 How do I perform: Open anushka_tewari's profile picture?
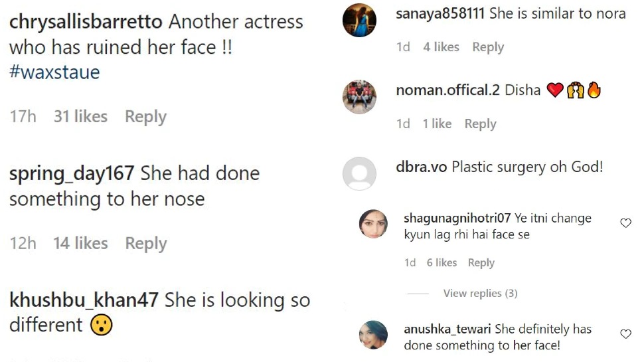pos(373,334)
